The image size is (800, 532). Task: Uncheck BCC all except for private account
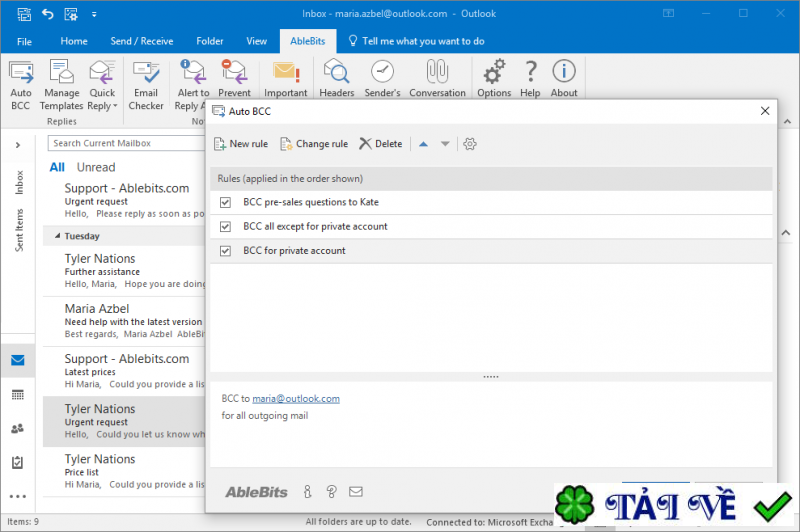click(225, 226)
